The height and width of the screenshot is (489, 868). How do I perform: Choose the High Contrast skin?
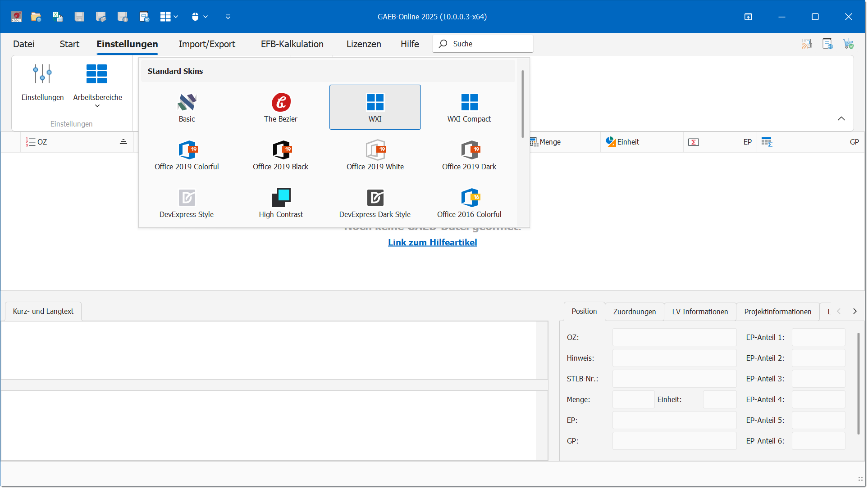(280, 203)
